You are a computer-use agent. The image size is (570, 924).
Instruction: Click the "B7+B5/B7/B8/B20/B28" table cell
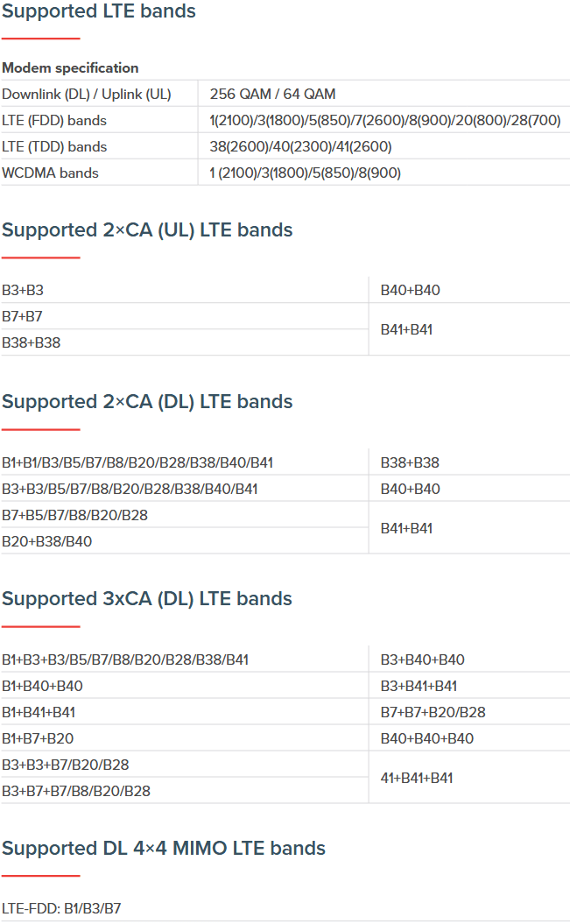(x=74, y=515)
